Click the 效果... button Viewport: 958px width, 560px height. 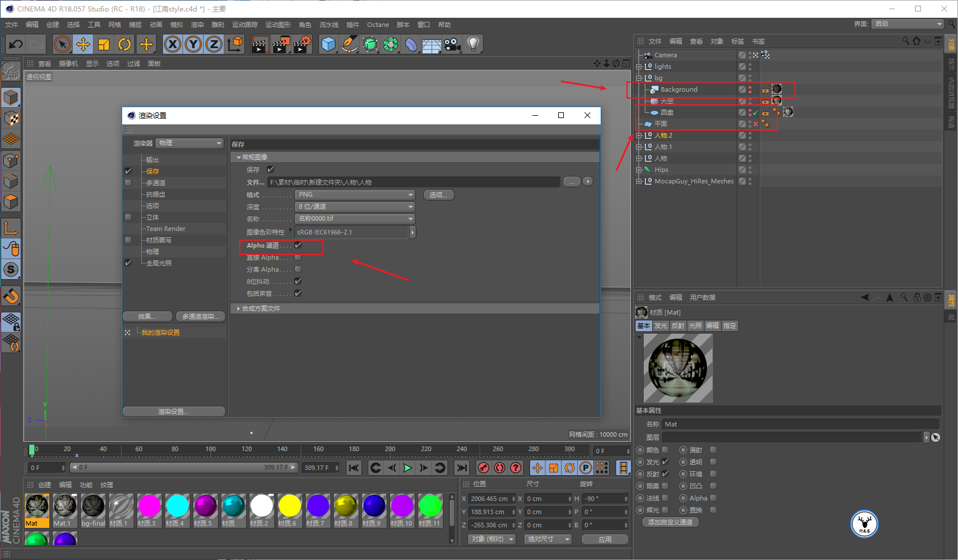(147, 316)
